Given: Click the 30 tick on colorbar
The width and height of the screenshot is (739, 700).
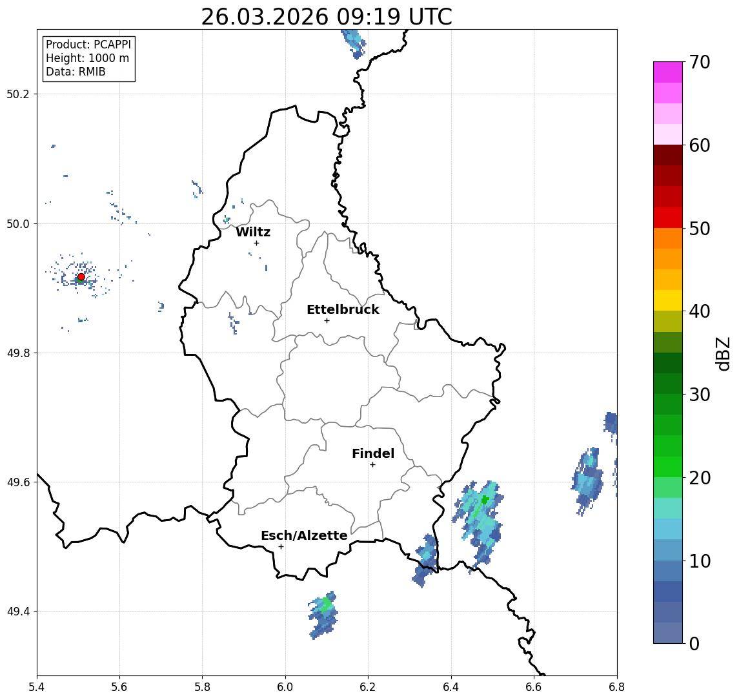Looking at the screenshot, I should coord(700,395).
